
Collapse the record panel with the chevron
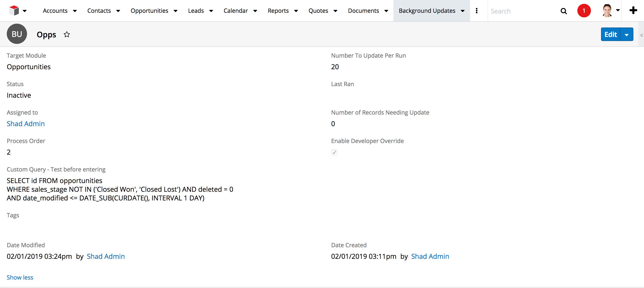[x=641, y=35]
